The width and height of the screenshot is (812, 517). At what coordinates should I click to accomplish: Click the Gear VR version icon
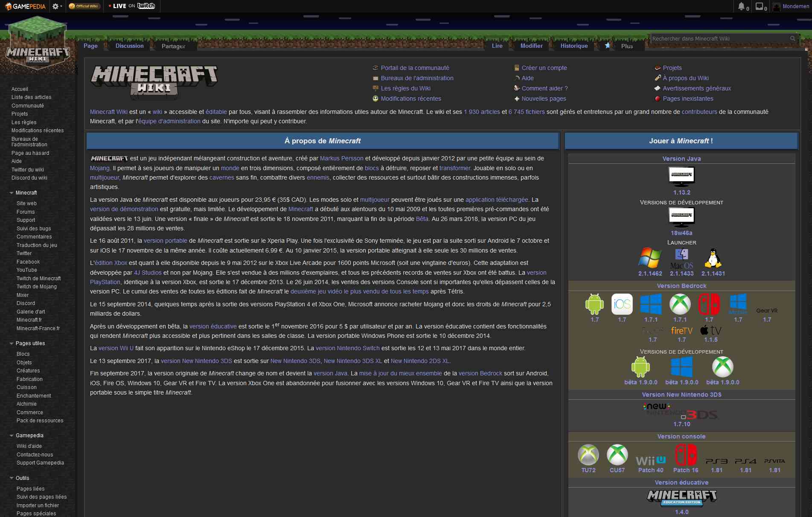(x=767, y=311)
